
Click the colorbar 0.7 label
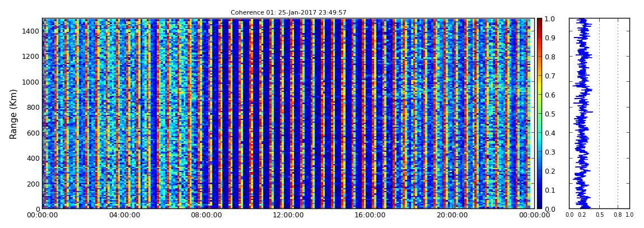tap(549, 76)
